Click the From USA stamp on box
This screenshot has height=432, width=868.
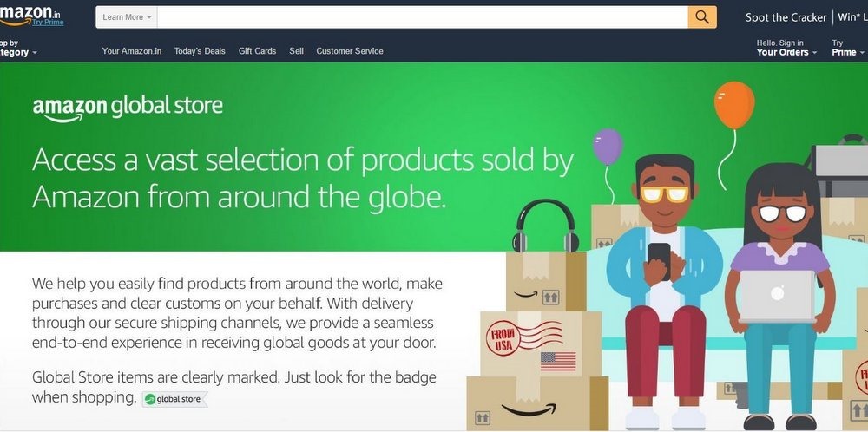pos(502,340)
